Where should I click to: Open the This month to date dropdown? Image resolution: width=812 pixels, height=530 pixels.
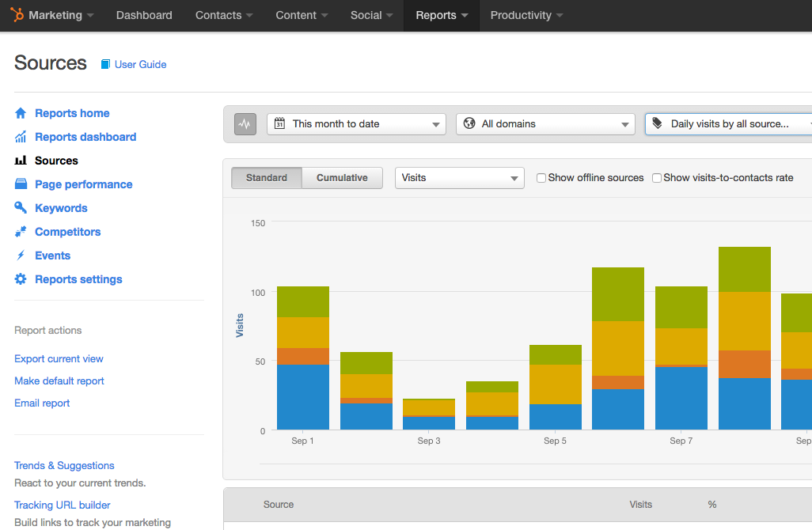pos(356,124)
